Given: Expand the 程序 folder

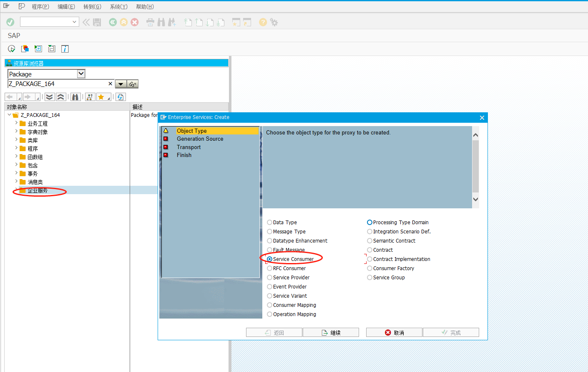Looking at the screenshot, I should (x=16, y=148).
